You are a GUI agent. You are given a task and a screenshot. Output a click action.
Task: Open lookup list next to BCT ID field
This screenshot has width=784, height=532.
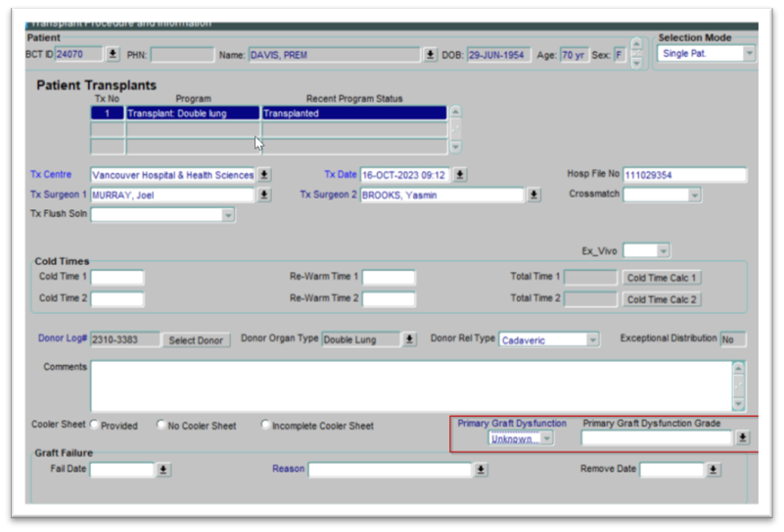point(113,55)
